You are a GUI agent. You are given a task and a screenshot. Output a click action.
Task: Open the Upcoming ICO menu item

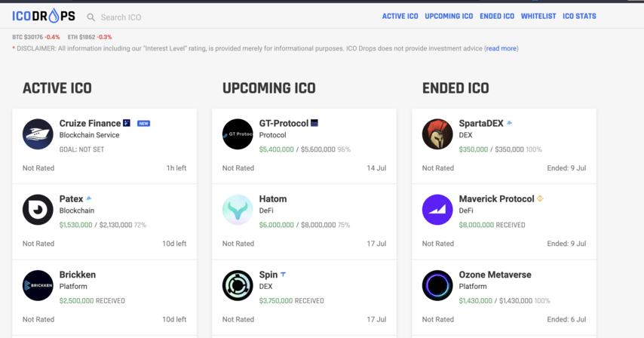[x=449, y=16]
